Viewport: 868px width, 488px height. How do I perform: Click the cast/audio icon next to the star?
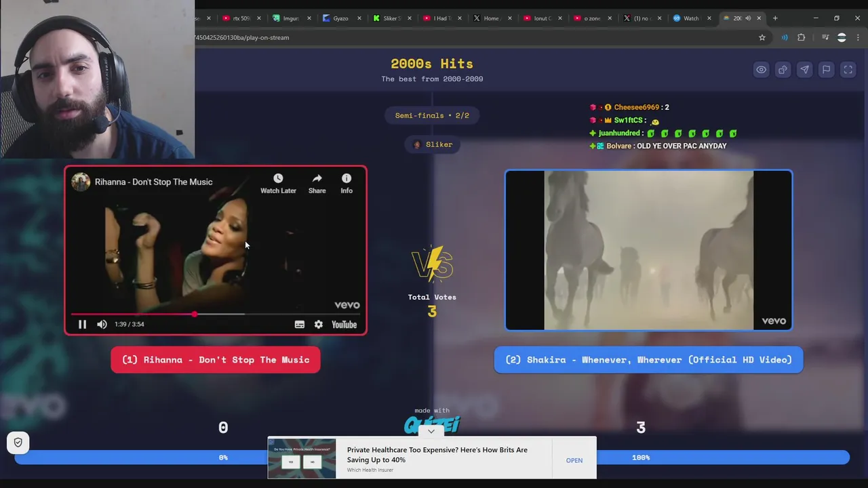785,37
